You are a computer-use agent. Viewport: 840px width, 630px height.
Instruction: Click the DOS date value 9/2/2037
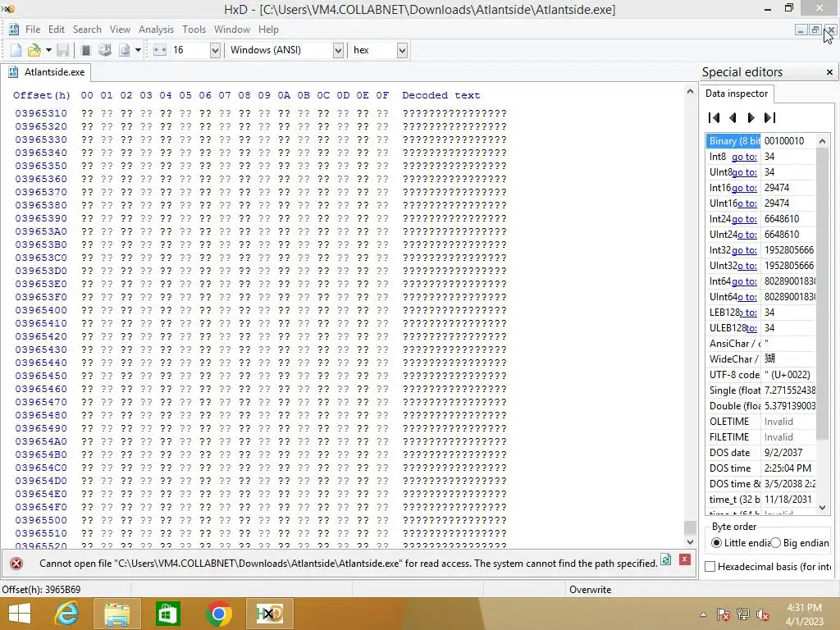pos(783,453)
